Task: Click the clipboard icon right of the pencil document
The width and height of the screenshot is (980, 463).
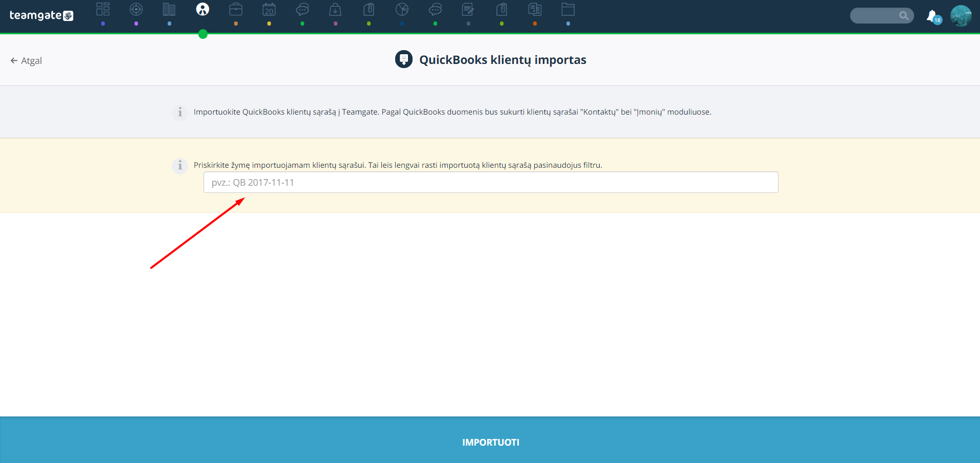Action: tap(502, 9)
